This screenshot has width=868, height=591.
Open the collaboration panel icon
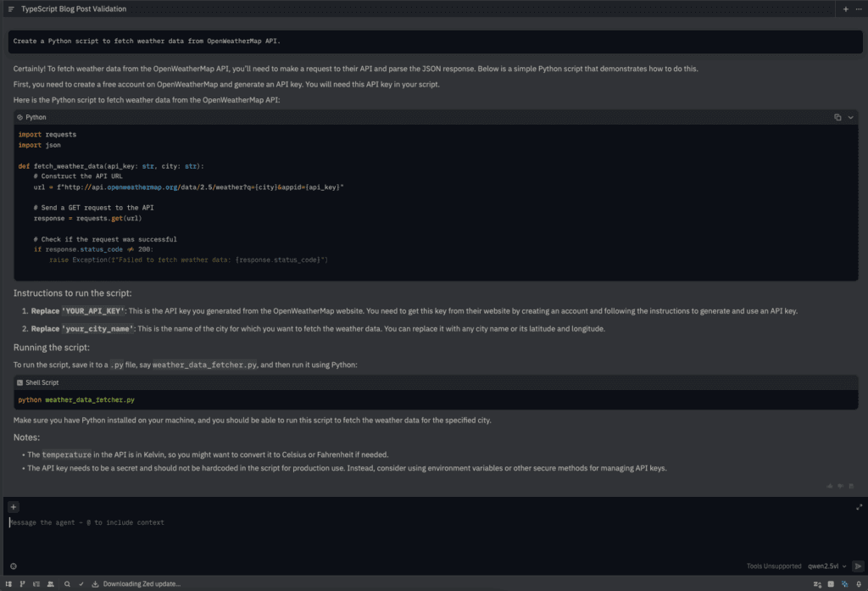tap(51, 583)
